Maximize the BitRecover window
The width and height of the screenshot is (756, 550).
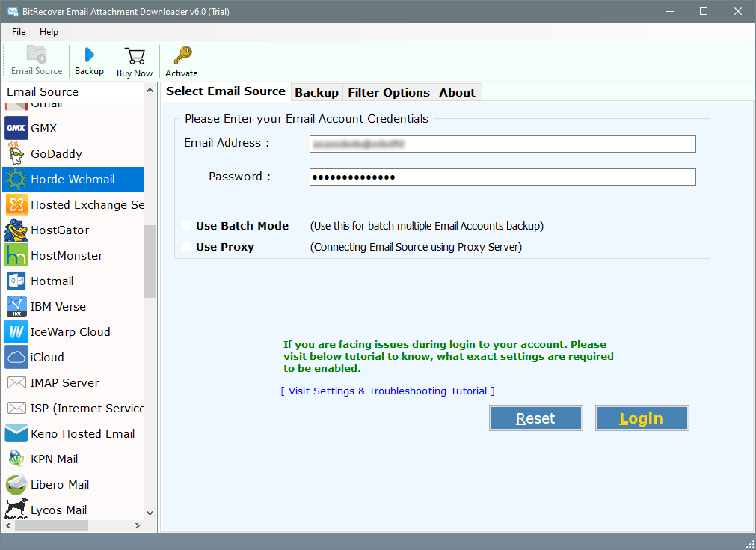(x=704, y=11)
